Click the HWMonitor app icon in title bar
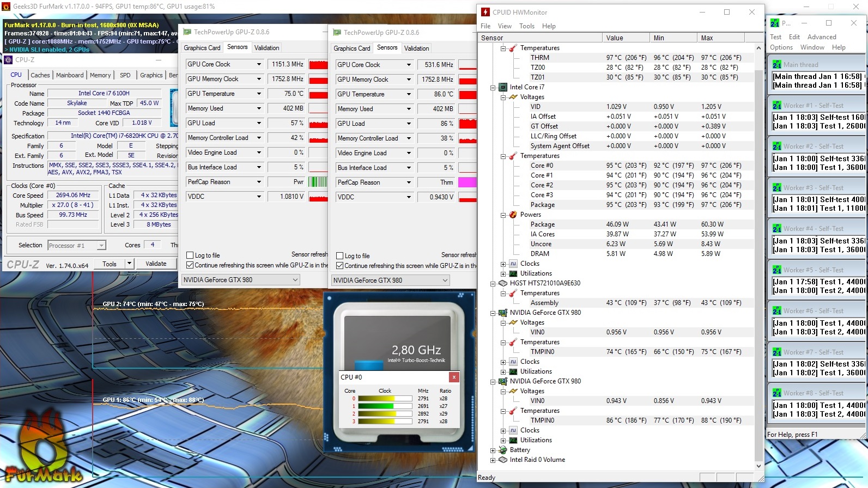 tap(485, 12)
